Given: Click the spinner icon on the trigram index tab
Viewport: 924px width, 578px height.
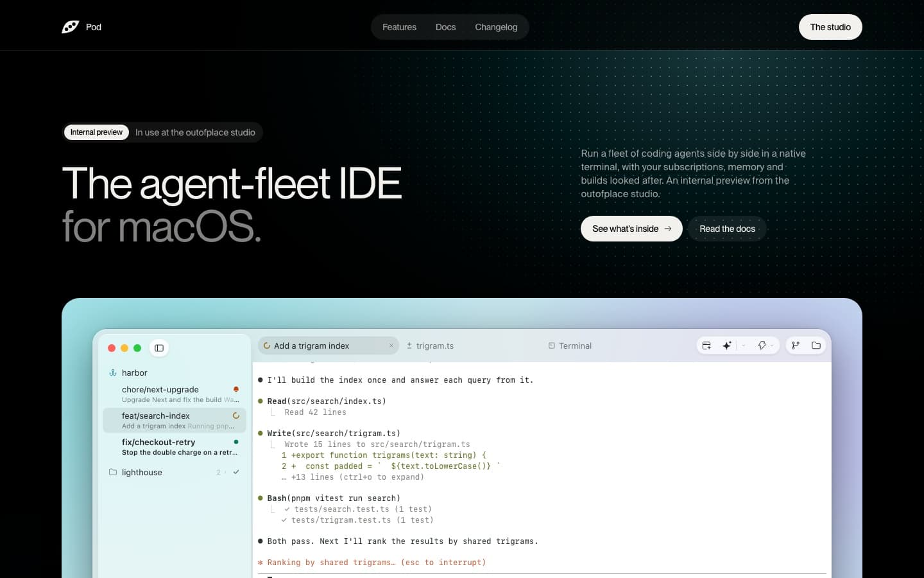Looking at the screenshot, I should pos(267,346).
